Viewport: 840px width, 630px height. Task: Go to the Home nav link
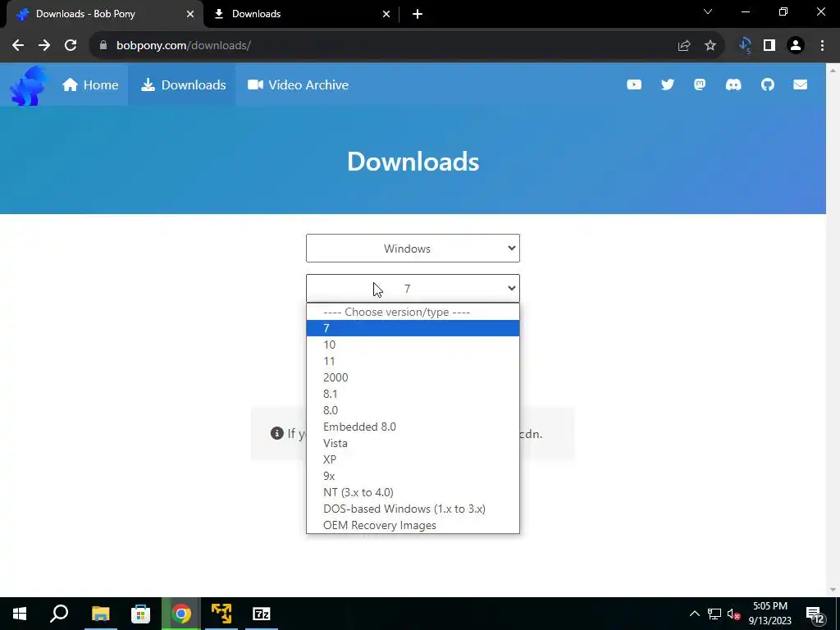90,85
